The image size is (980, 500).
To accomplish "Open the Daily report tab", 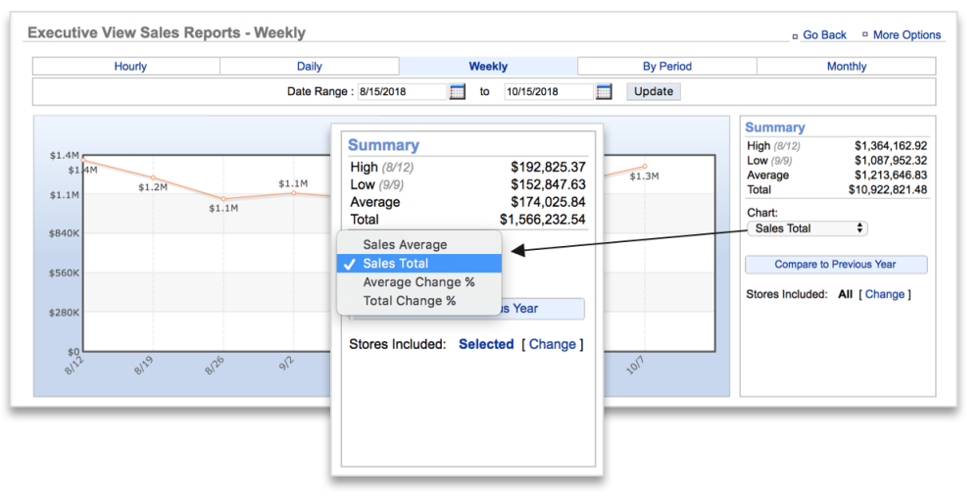I will [x=310, y=67].
